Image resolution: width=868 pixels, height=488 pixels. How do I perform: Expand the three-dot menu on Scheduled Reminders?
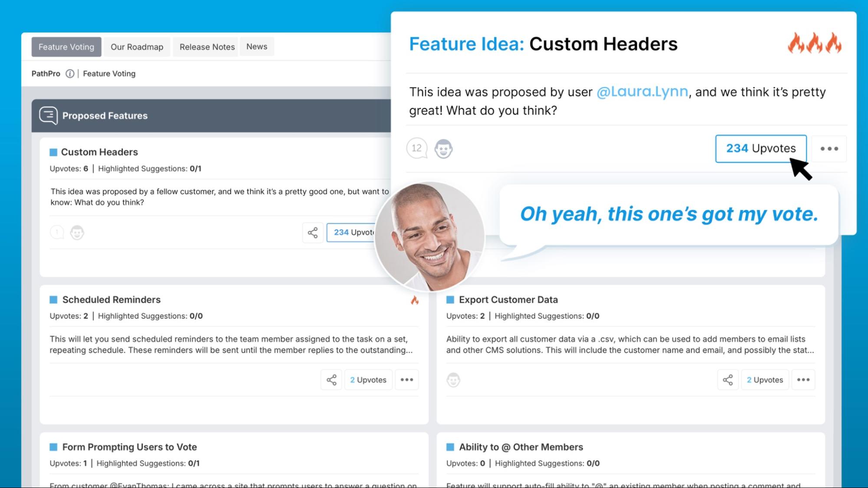406,380
